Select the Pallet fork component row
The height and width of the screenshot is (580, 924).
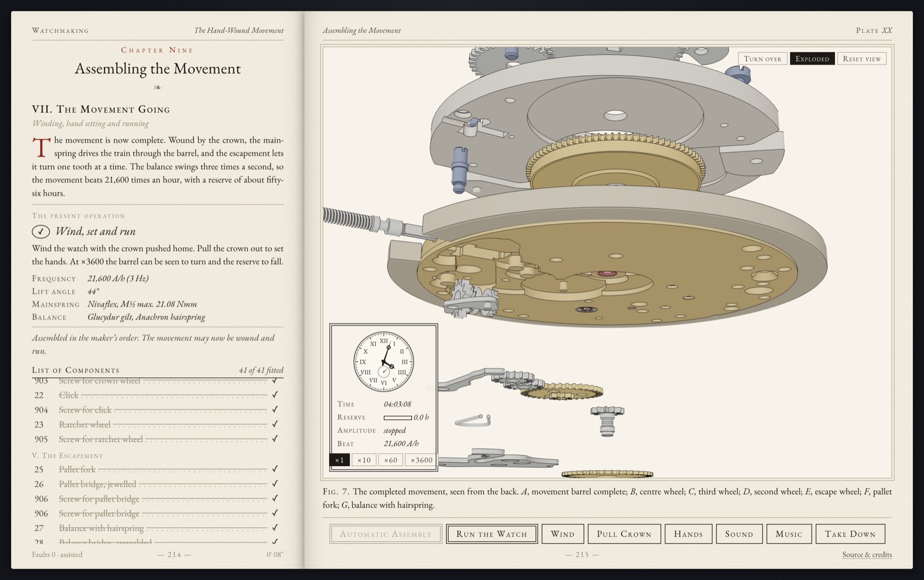(158, 469)
